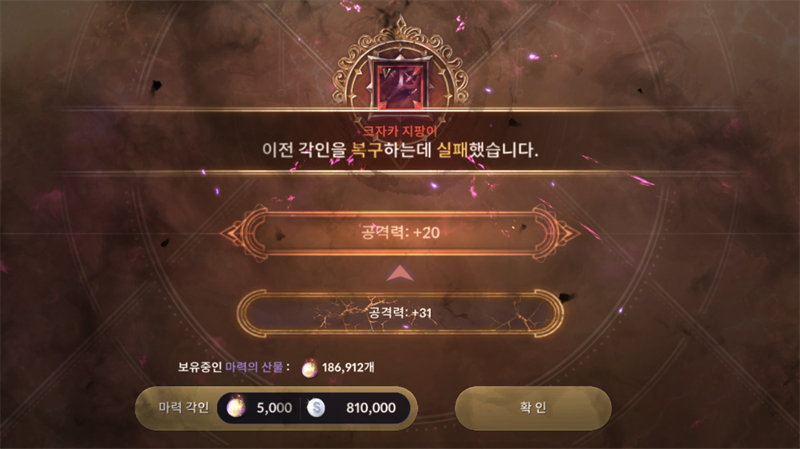Confirm with the 확인 button
The height and width of the screenshot is (449, 800).
pyautogui.click(x=533, y=408)
